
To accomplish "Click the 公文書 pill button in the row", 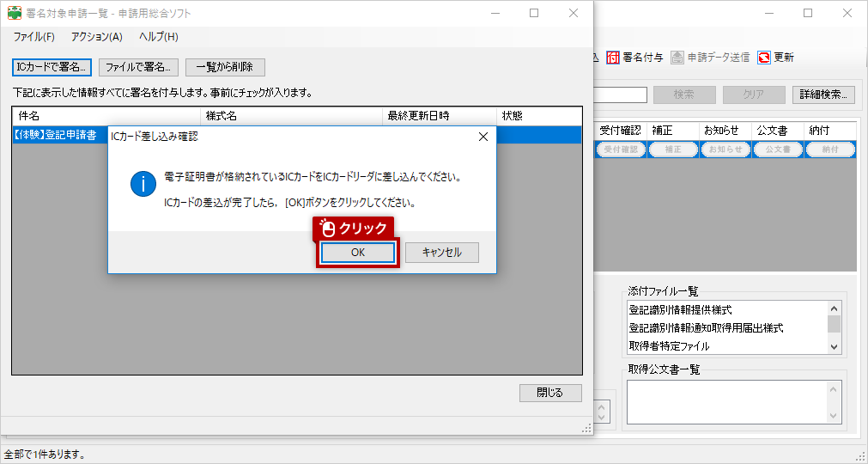I will [x=779, y=150].
